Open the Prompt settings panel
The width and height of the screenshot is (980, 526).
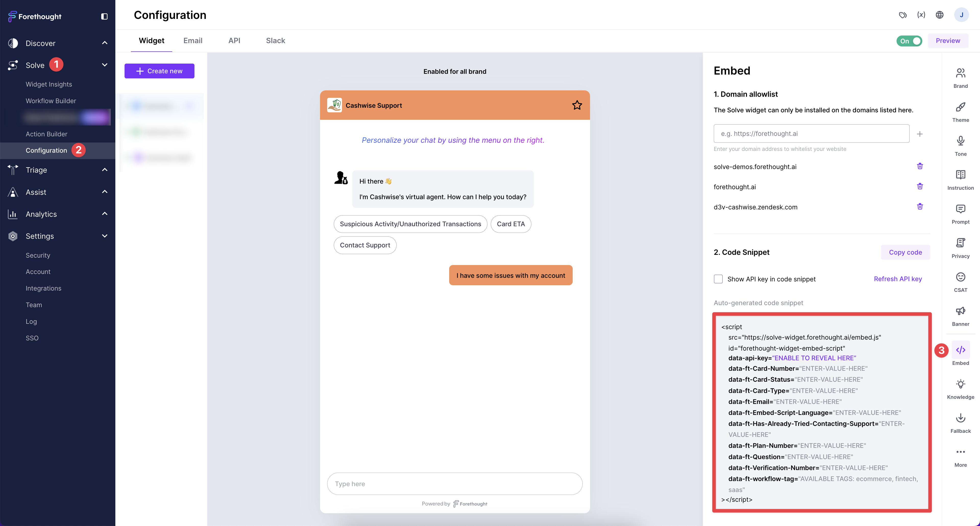tap(961, 214)
